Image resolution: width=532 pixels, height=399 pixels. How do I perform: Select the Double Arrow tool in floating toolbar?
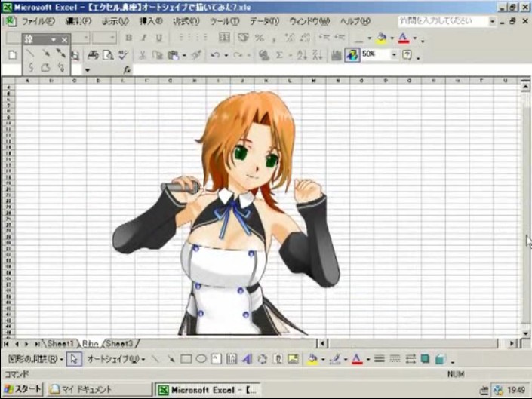click(x=61, y=53)
